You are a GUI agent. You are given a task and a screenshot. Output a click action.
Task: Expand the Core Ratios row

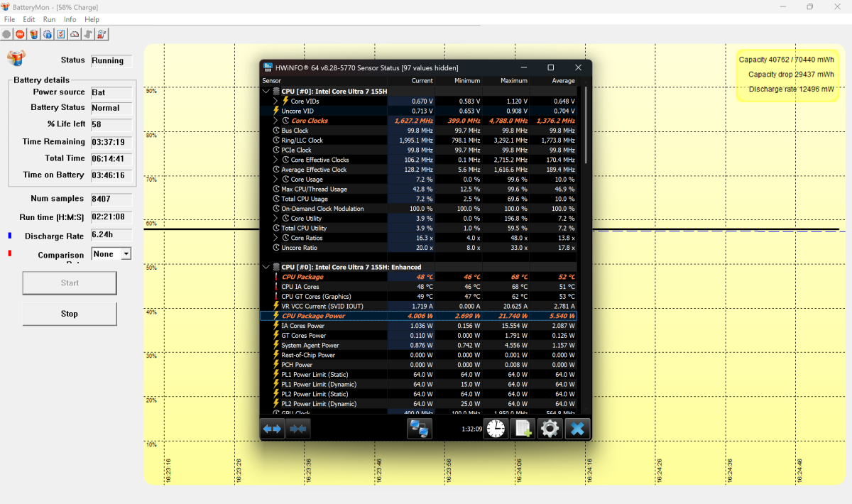[276, 238]
